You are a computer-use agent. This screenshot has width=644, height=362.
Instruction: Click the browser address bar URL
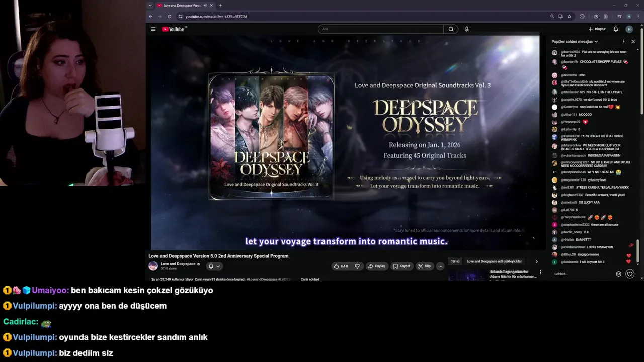tap(216, 17)
